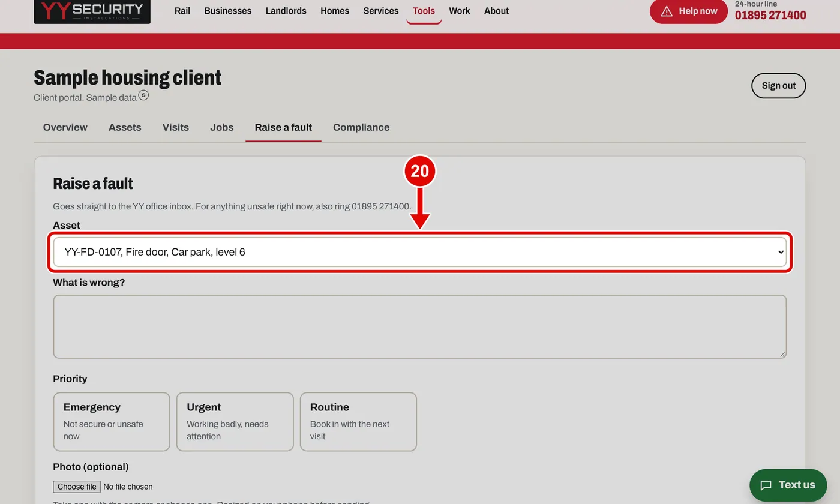Screen dimensions: 840x504
Task: Switch to the Overview tab
Action: point(65,127)
